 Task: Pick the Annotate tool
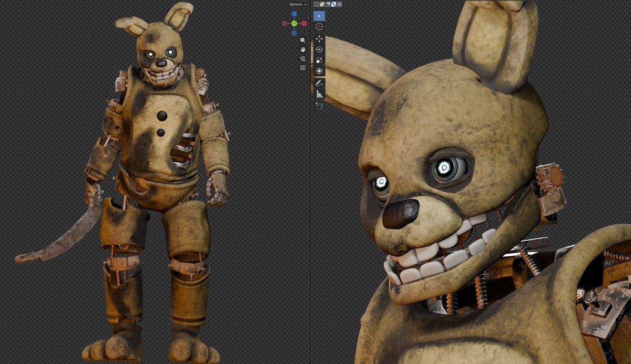point(319,82)
